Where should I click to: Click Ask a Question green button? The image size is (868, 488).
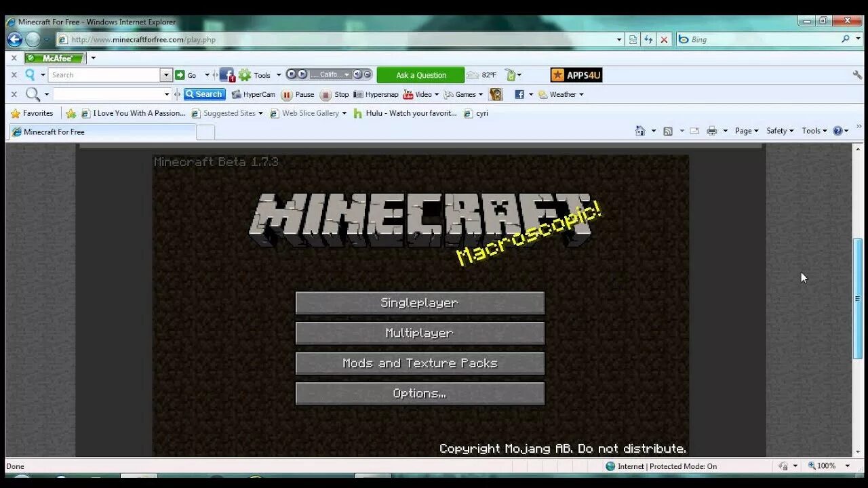421,75
